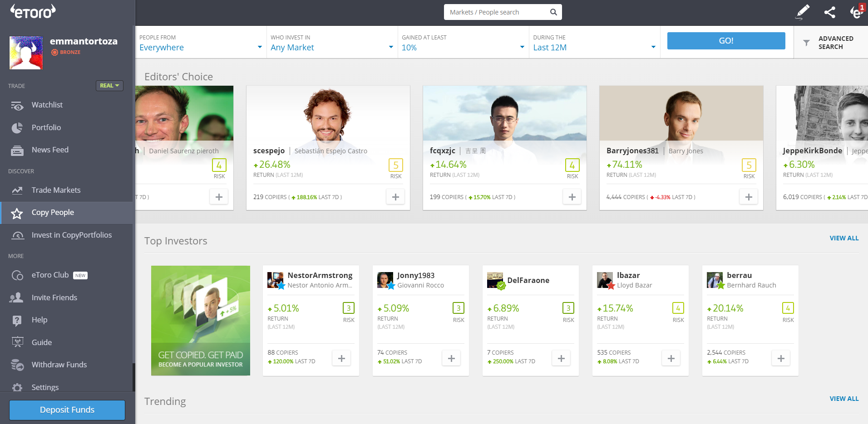Open NestorArmstrong investor profile
Viewport: 868px width, 424px height.
tap(320, 275)
